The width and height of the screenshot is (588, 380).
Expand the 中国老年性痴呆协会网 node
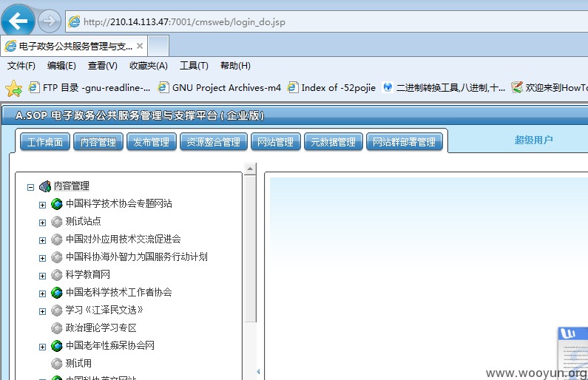(42, 347)
